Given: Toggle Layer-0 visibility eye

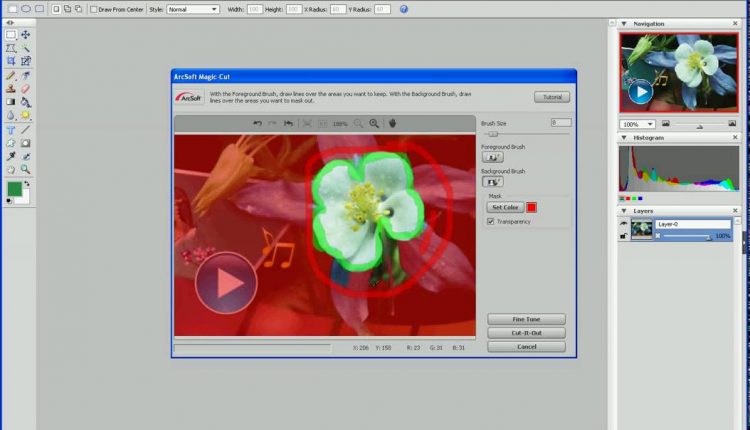Looking at the screenshot, I should pos(623,223).
